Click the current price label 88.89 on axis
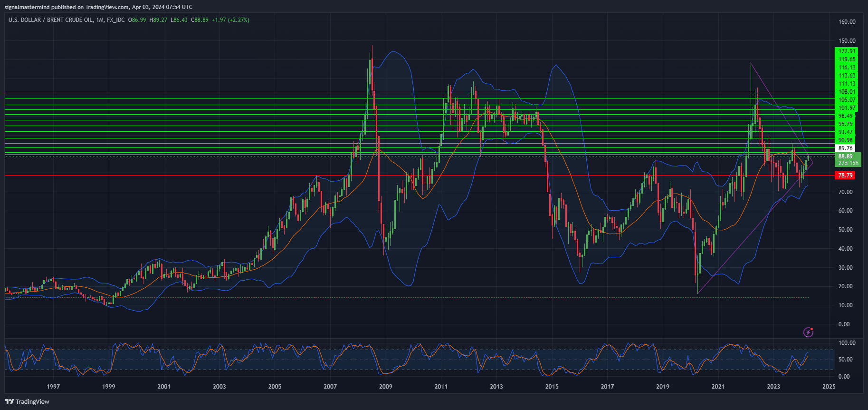 [845, 156]
